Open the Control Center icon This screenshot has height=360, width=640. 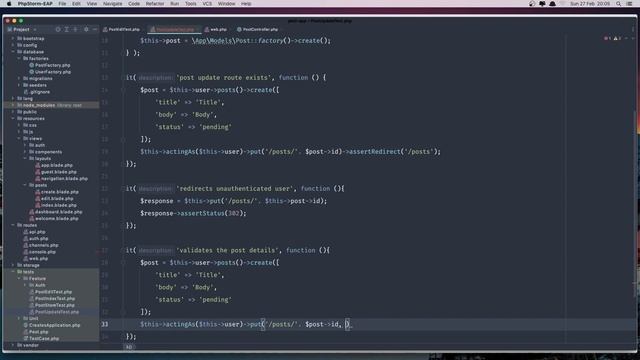(x=629, y=4)
